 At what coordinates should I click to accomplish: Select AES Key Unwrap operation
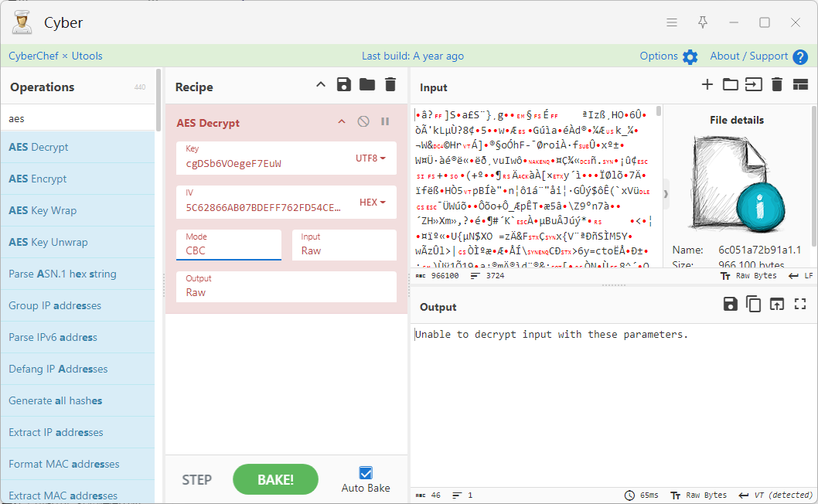point(78,242)
